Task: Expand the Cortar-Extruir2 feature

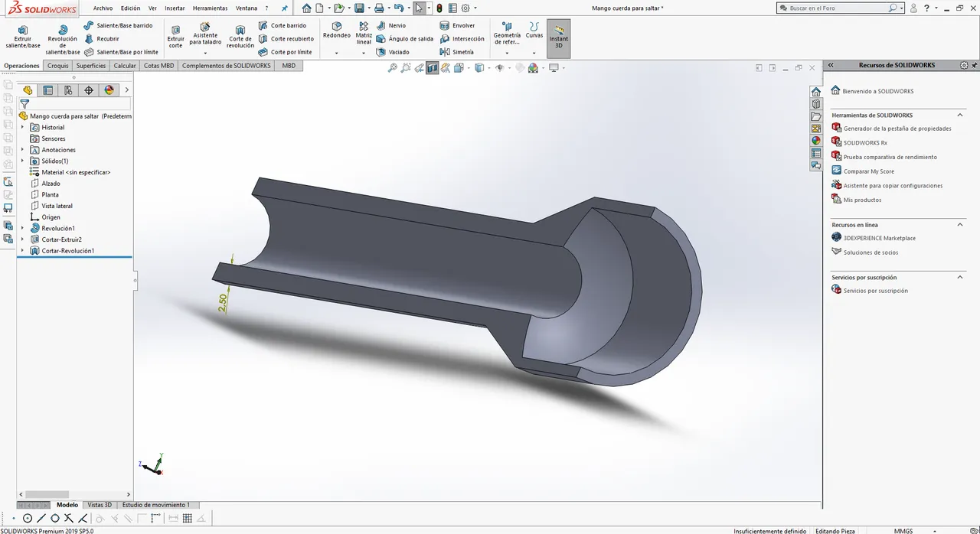Action: 22,239
